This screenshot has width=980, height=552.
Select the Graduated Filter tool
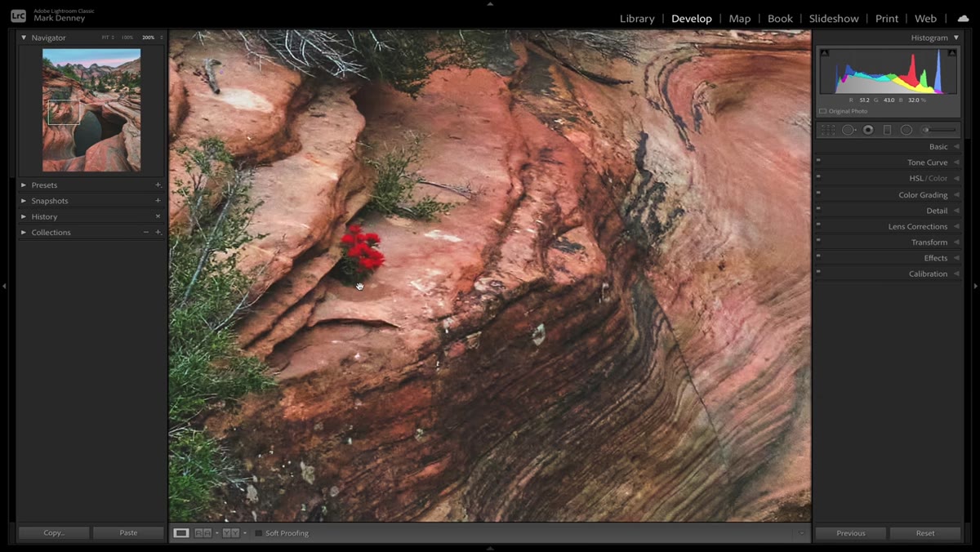[887, 130]
